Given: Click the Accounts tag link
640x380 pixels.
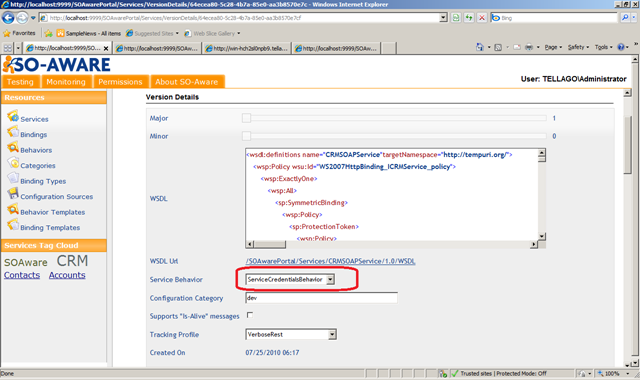Looking at the screenshot, I should (67, 275).
